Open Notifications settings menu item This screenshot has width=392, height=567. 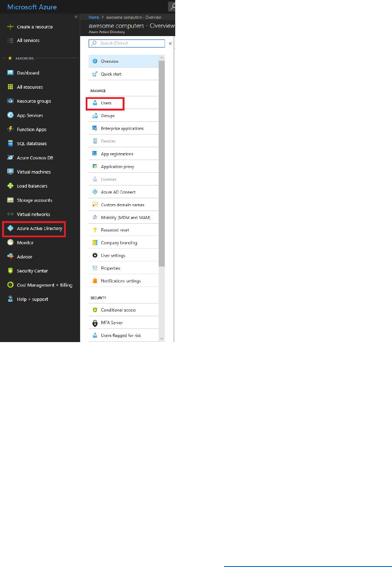(x=123, y=281)
